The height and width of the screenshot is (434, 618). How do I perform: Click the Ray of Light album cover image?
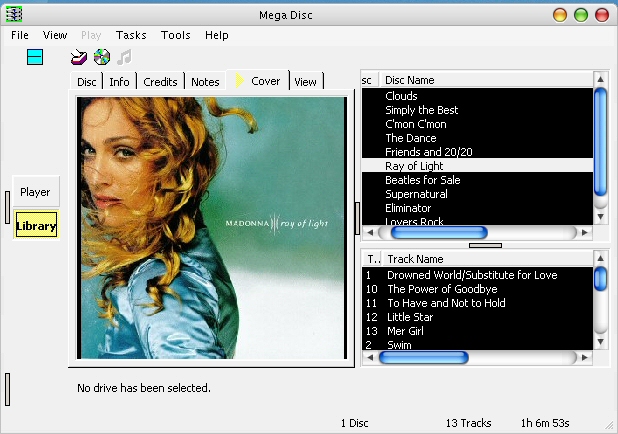(212, 228)
